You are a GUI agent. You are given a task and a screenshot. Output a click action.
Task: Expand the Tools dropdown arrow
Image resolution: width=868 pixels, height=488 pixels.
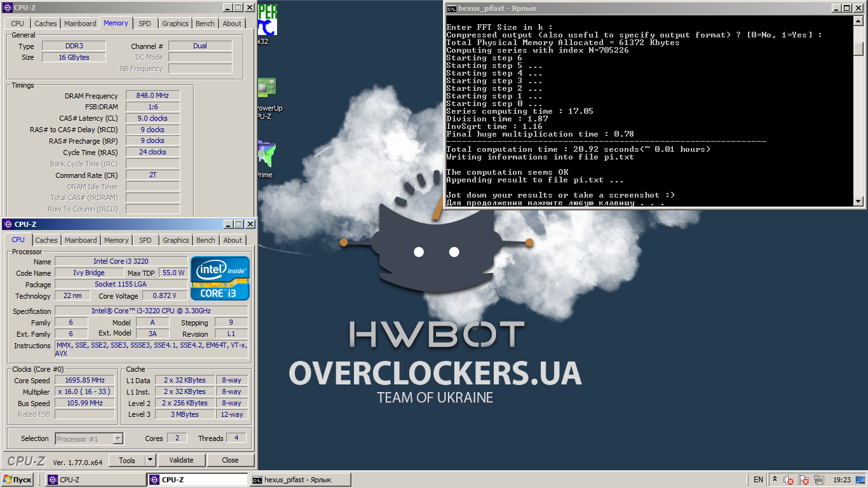151,460
